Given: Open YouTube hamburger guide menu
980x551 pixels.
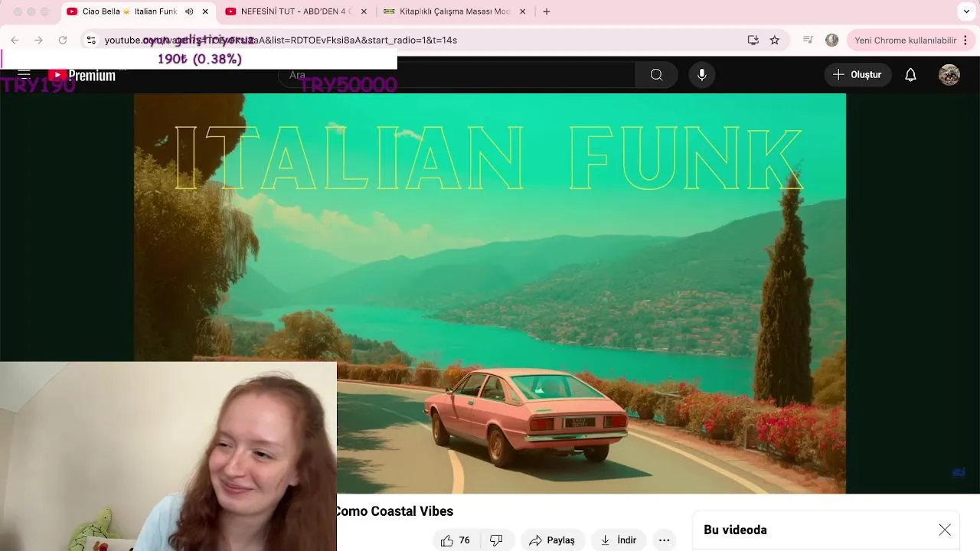Looking at the screenshot, I should 24,74.
